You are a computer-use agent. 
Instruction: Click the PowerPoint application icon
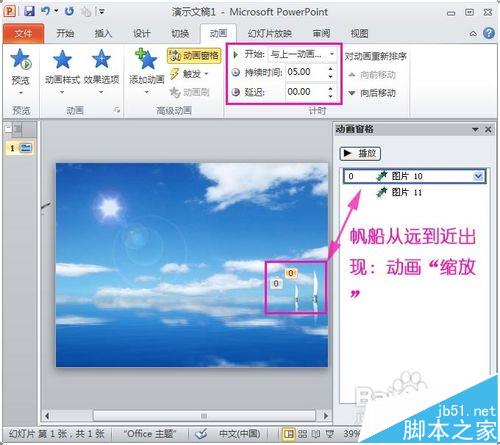[10, 12]
